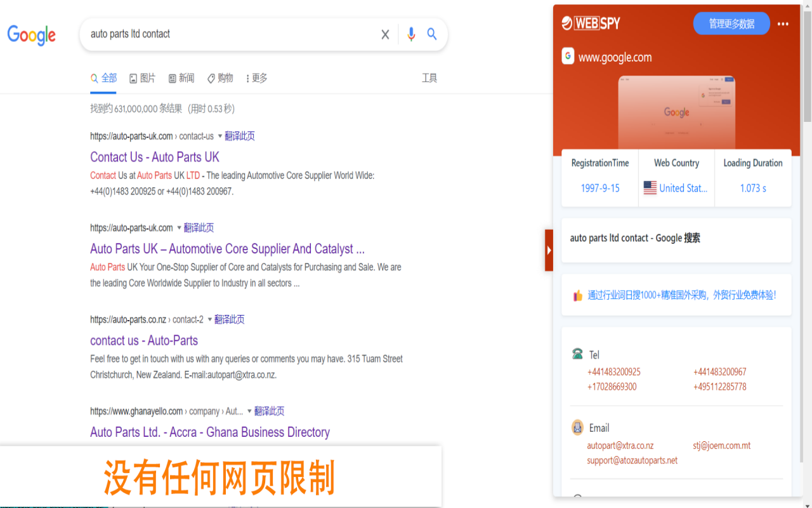Switch to the 图片 (Images) tab
The width and height of the screenshot is (812, 508).
pyautogui.click(x=142, y=78)
